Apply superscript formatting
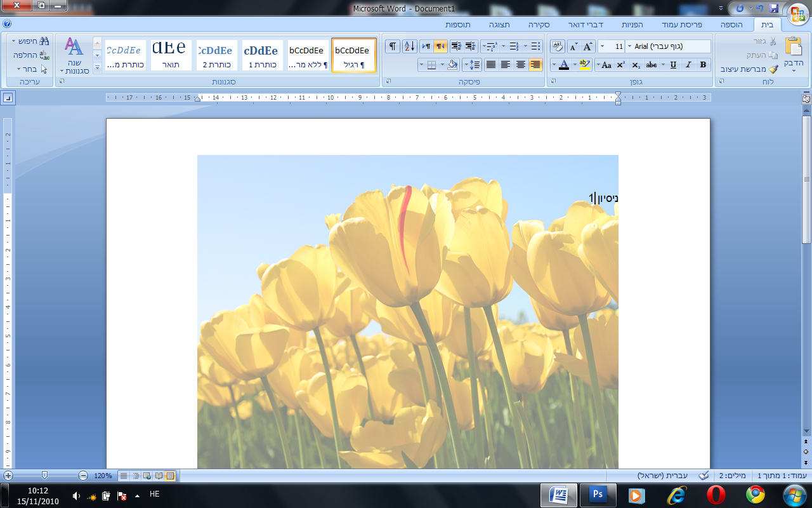This screenshot has width=812, height=508. (621, 65)
